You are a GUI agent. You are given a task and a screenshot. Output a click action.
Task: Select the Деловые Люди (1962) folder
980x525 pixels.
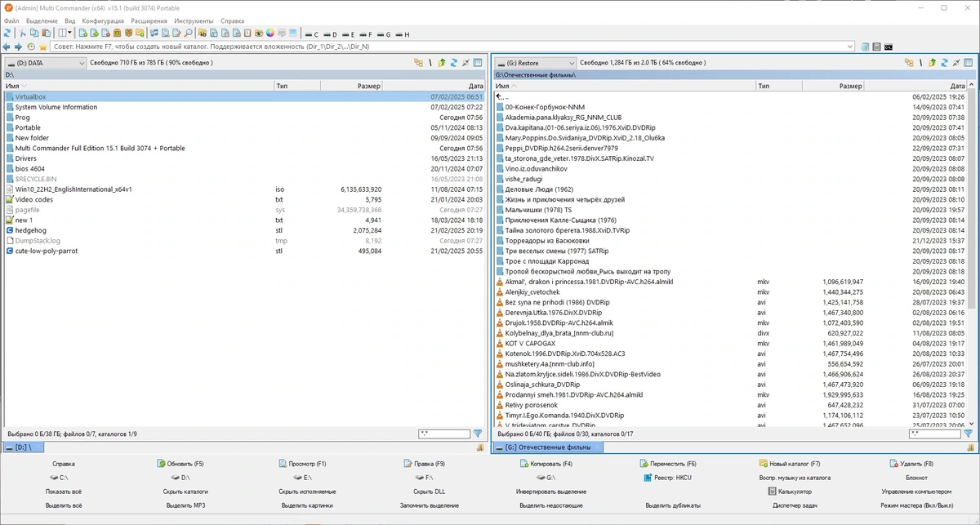731,189
